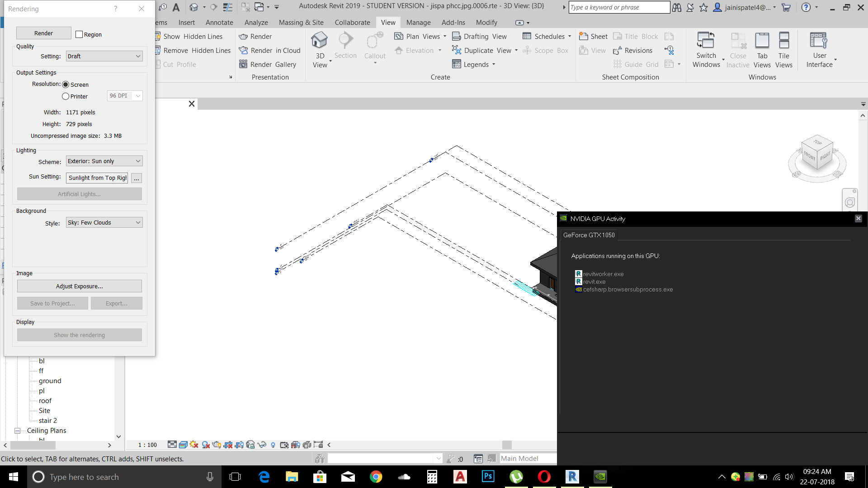This screenshot has height=488, width=868.
Task: Open Google Chrome from taskbar
Action: coord(376,477)
